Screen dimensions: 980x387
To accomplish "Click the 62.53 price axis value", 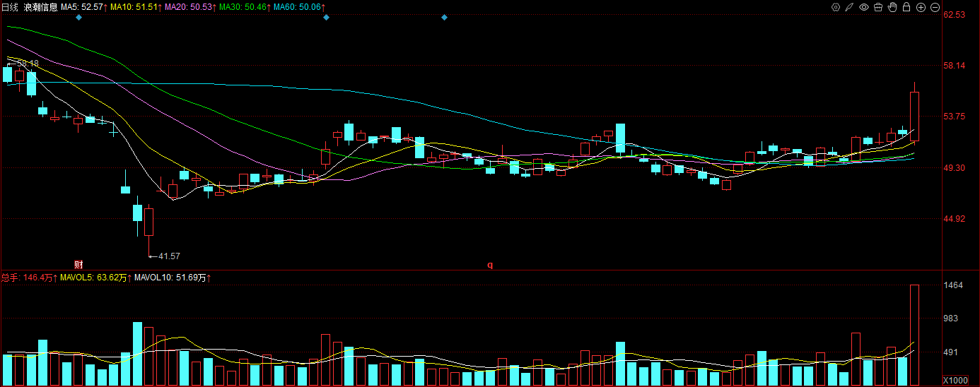I will tap(955, 15).
